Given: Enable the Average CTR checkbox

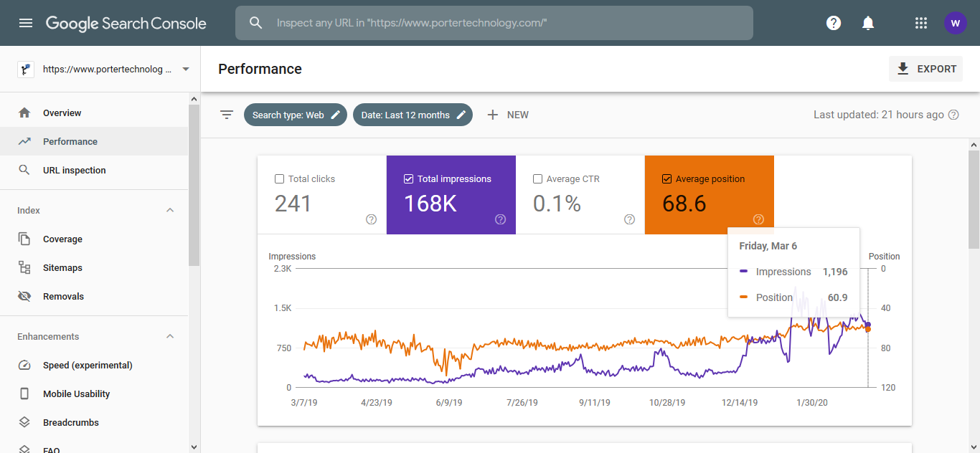Looking at the screenshot, I should point(538,179).
